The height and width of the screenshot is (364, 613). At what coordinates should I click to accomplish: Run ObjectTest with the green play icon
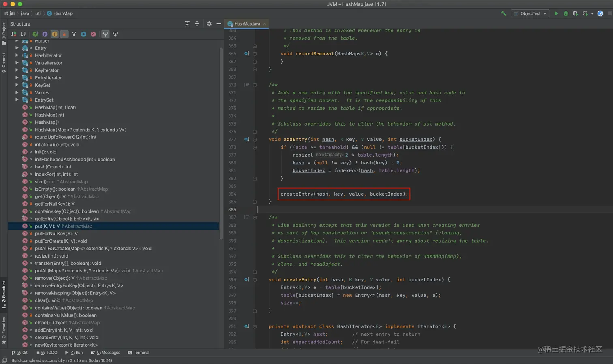click(556, 13)
